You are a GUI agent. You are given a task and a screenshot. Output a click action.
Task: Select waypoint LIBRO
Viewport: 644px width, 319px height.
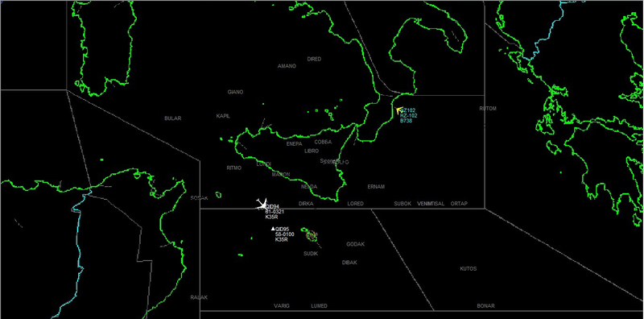(x=312, y=151)
